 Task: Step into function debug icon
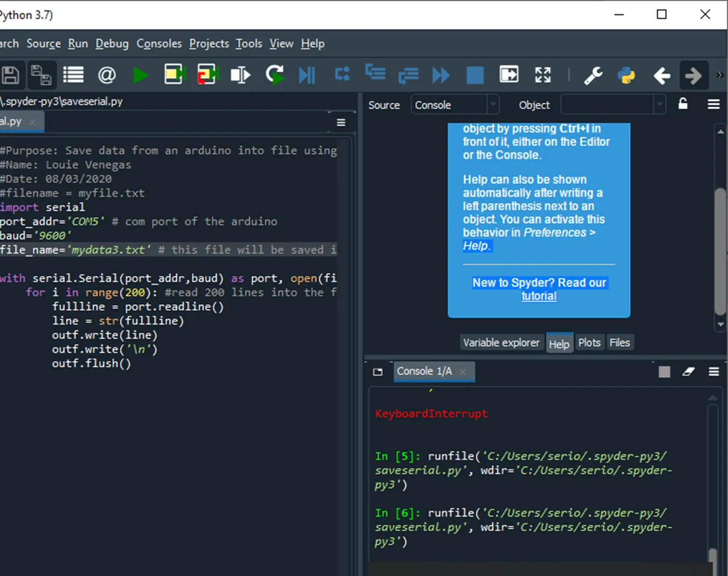(x=375, y=73)
